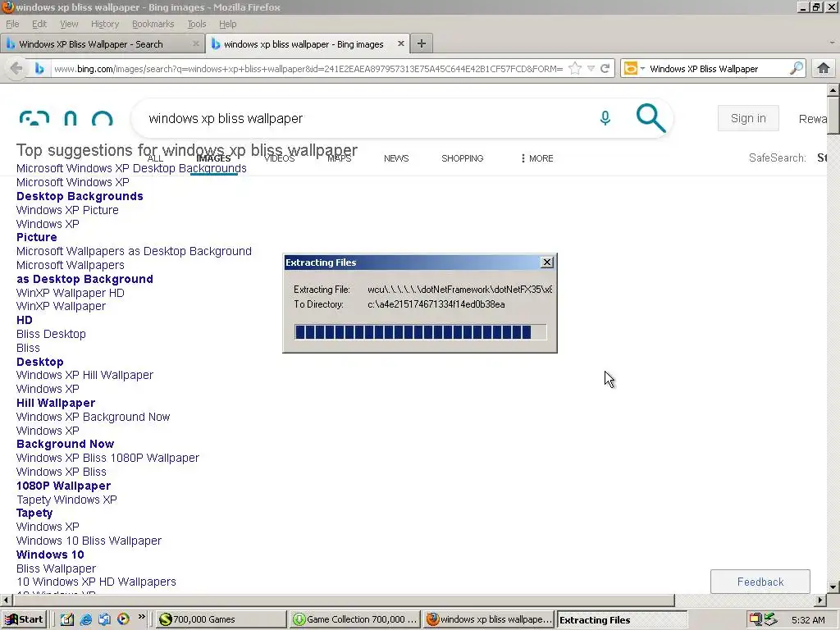Screen dimensions: 840x630
Task: Bookmark this page with the star icon
Action: [575, 69]
